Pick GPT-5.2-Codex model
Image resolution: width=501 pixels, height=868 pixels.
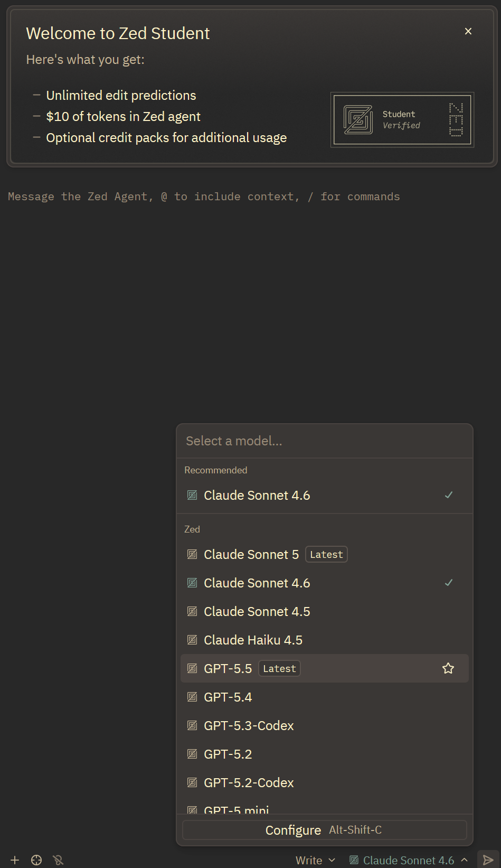click(325, 782)
